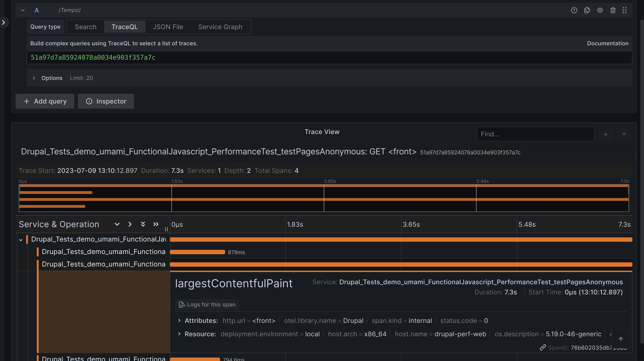
Task: Click the Add query button
Action: pos(45,101)
